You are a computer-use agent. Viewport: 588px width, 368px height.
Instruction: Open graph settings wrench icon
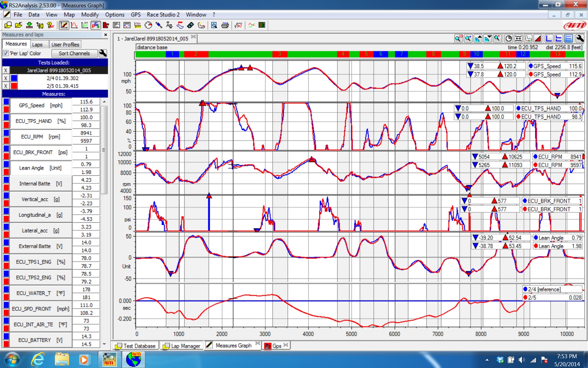(x=580, y=39)
